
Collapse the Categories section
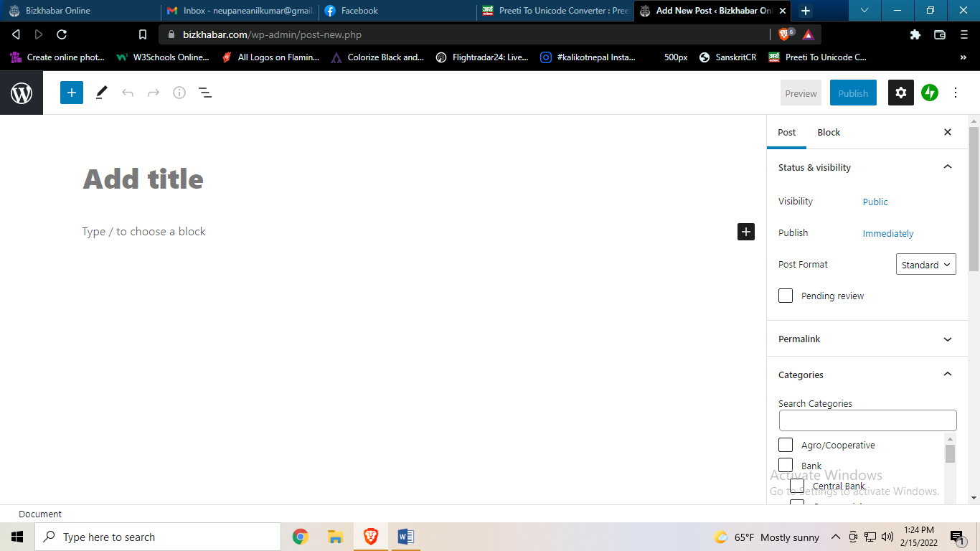(x=867, y=375)
